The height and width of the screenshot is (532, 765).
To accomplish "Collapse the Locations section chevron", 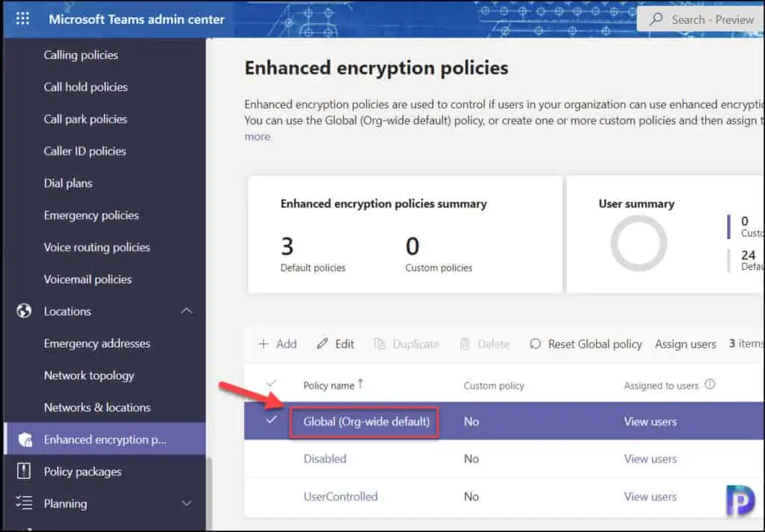I will (x=186, y=311).
